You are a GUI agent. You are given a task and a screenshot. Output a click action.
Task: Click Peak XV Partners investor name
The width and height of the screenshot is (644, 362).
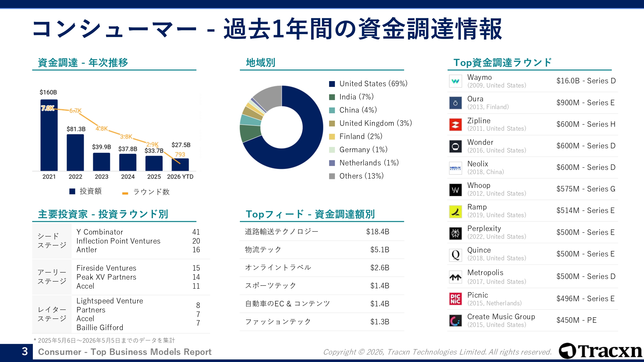tap(107, 277)
